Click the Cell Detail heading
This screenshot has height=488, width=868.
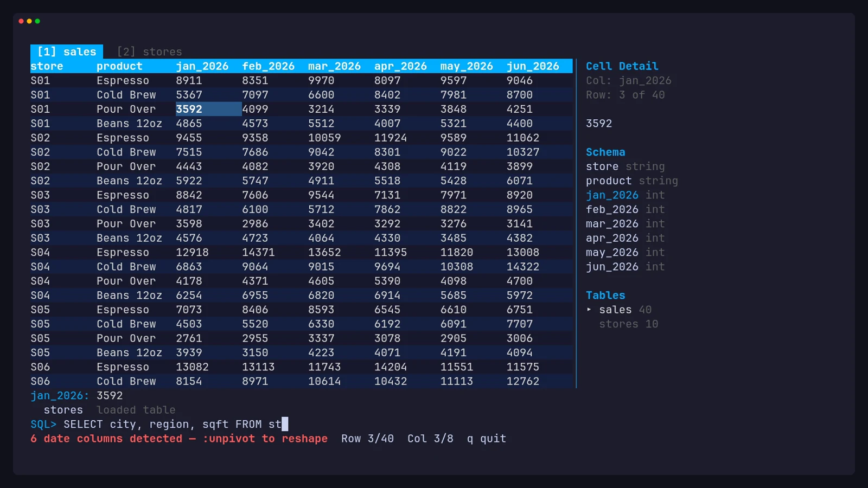[622, 66]
